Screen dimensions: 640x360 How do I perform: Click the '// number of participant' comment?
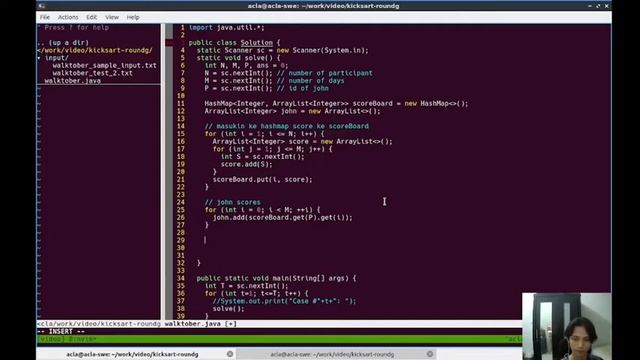[x=324, y=73]
